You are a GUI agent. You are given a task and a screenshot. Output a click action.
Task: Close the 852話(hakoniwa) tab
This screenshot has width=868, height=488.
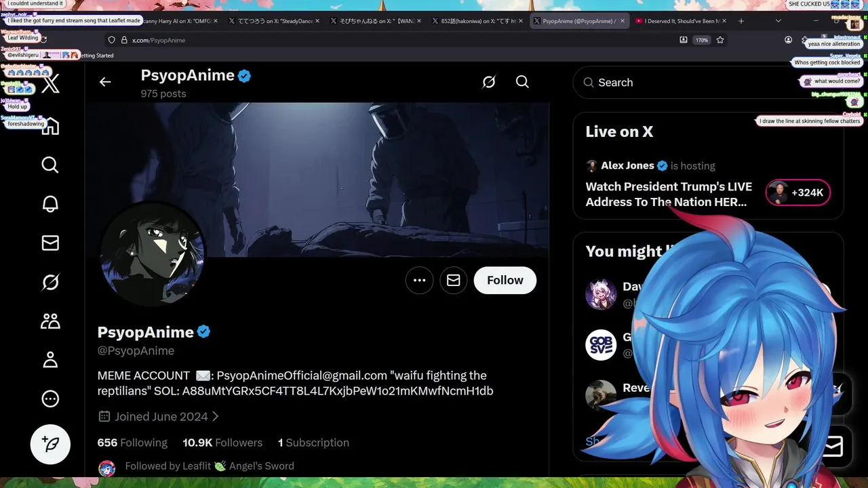[521, 21]
